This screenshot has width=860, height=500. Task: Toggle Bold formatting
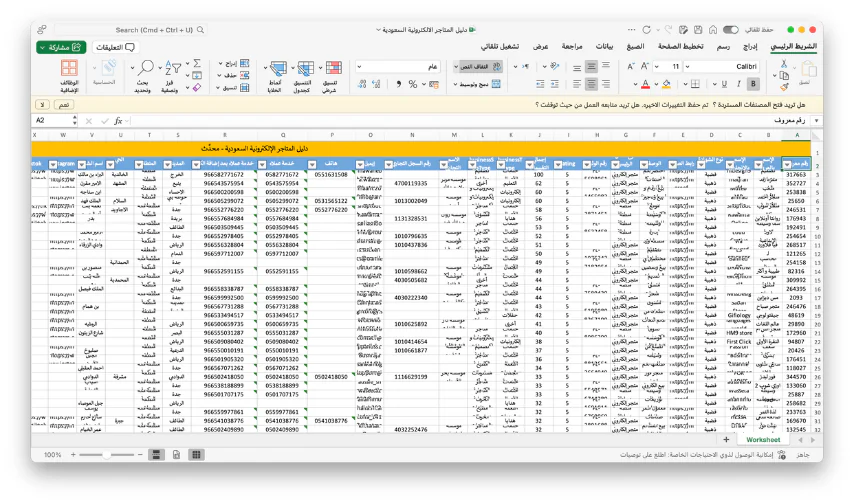pos(754,84)
